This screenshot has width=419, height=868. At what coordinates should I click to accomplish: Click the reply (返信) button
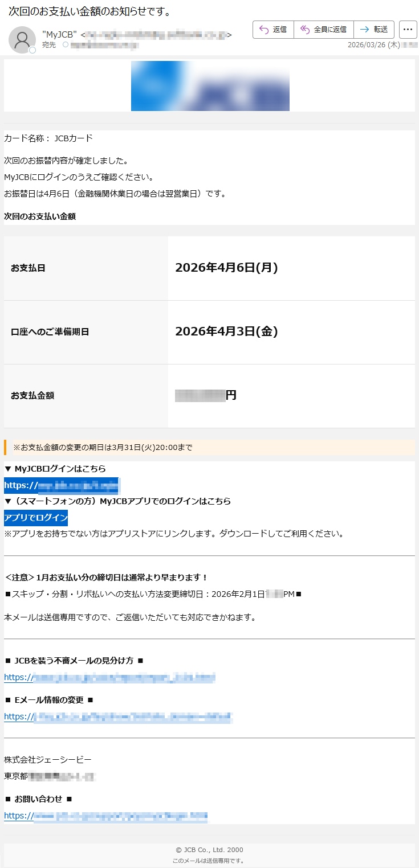coord(273,30)
